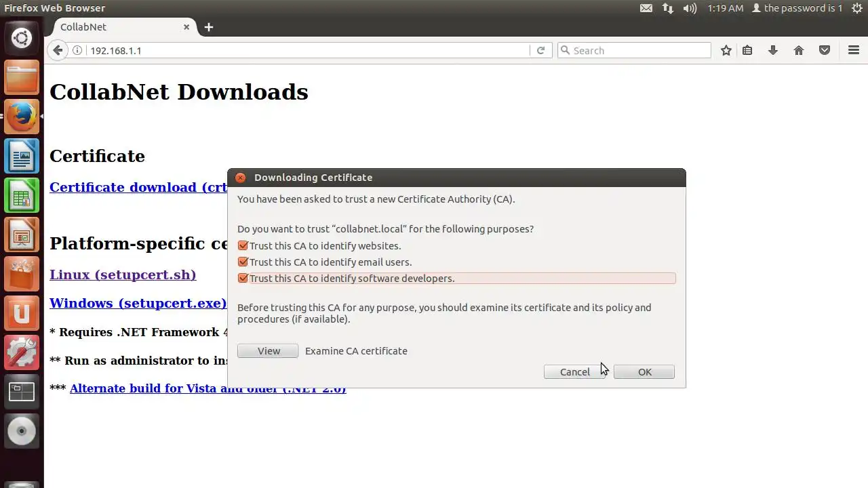Open Ubuntu One from the dock
Viewport: 868px width, 488px height.
(x=22, y=313)
